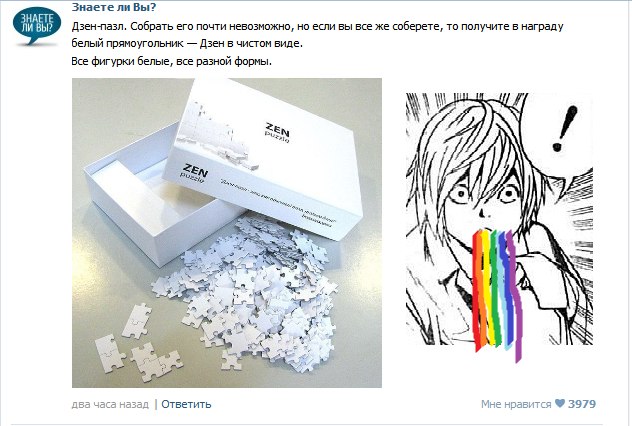Click the manga character's wide eyes
The image size is (632, 426).
point(484,195)
